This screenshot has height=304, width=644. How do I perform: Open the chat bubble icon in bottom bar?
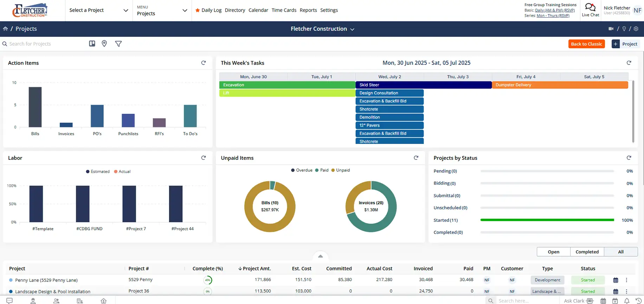coord(9,301)
